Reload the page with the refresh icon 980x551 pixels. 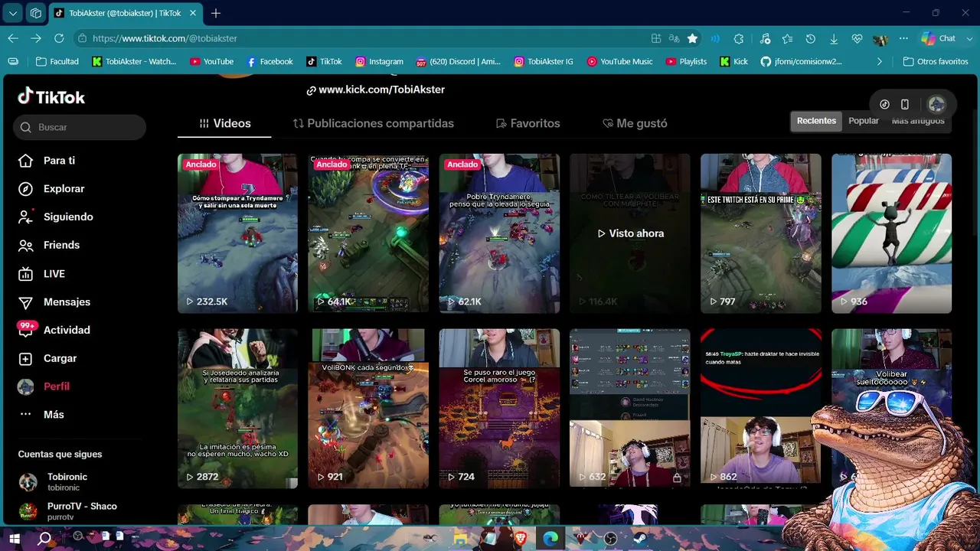[x=59, y=38]
